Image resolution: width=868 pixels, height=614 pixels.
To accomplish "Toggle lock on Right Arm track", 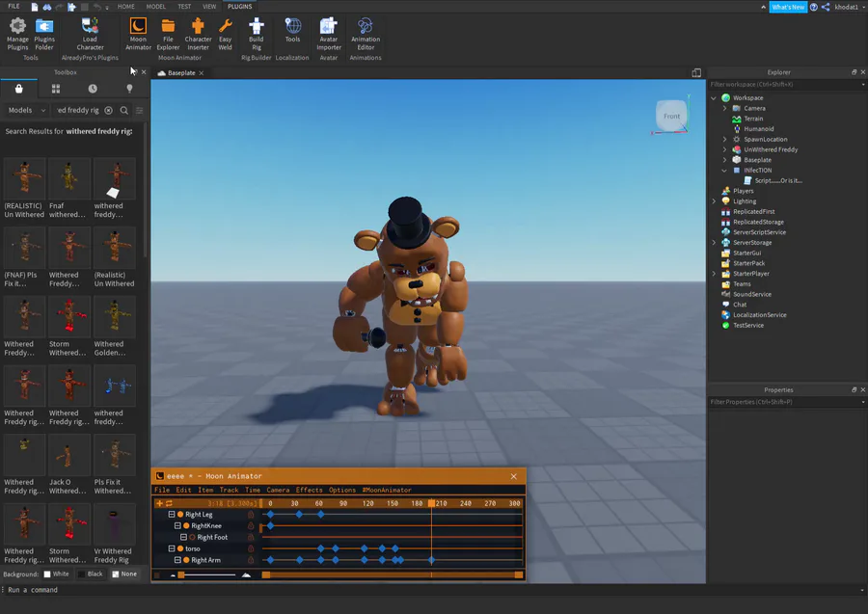I will 251,560.
